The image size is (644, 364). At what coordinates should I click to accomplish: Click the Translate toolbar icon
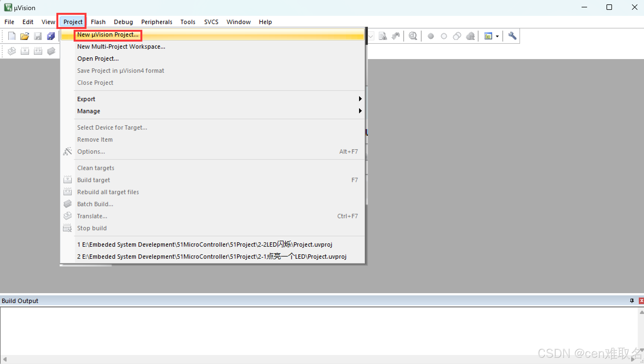click(12, 51)
